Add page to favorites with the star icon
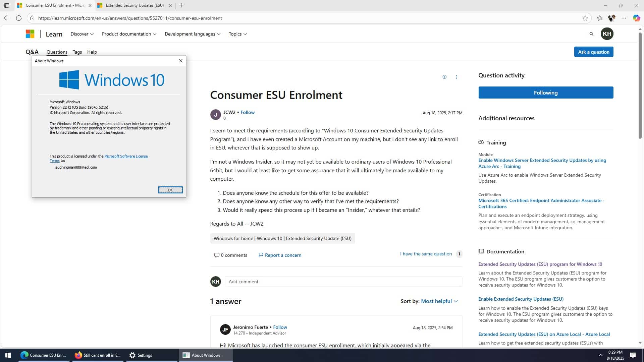This screenshot has width=644, height=362. pos(585,18)
